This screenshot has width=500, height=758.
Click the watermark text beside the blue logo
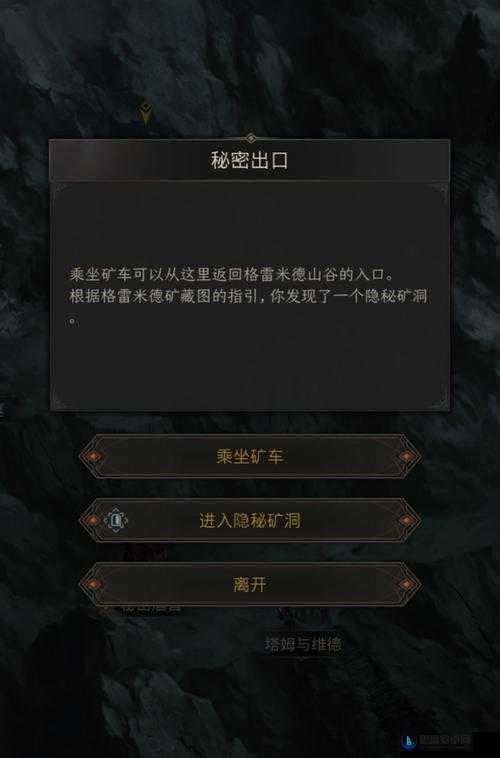pos(444,740)
